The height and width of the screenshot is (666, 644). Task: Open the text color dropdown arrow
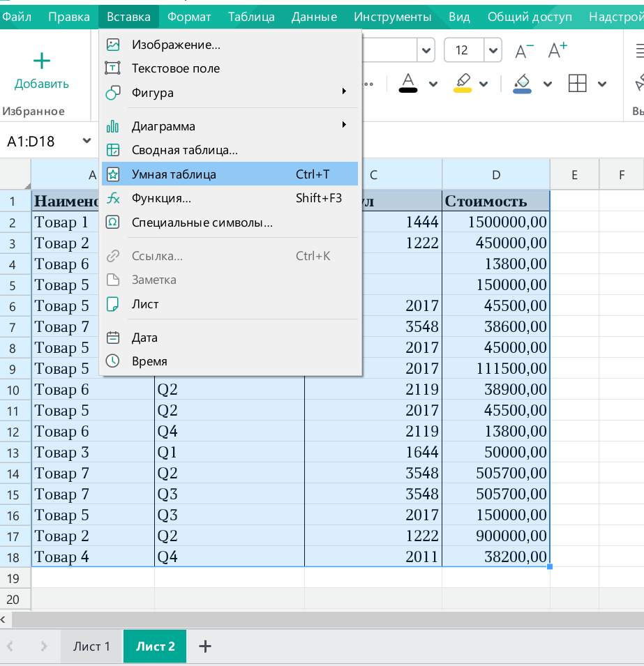coord(433,84)
